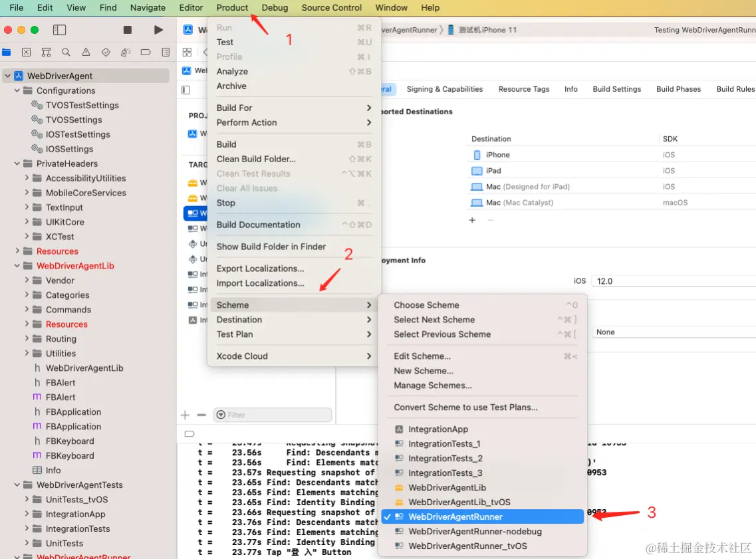Open the Debug navigator icon
The width and height of the screenshot is (756, 559).
click(126, 52)
